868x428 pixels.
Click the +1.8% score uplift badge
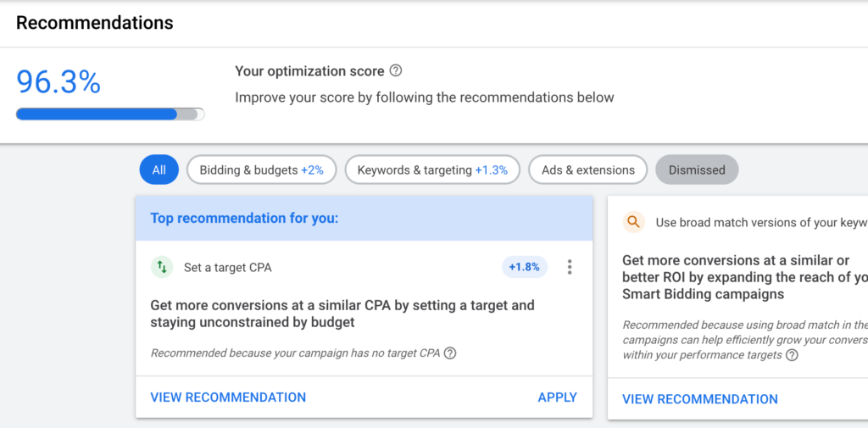coord(525,268)
